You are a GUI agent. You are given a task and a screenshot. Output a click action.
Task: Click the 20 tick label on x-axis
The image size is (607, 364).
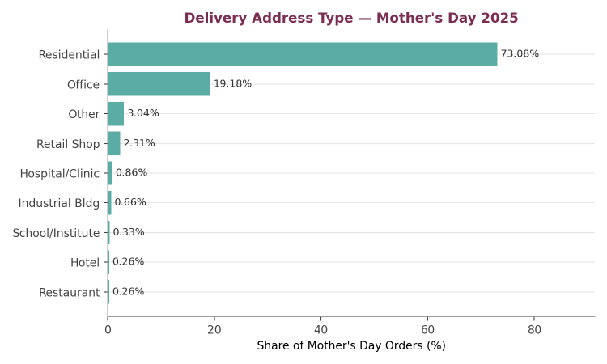214,330
